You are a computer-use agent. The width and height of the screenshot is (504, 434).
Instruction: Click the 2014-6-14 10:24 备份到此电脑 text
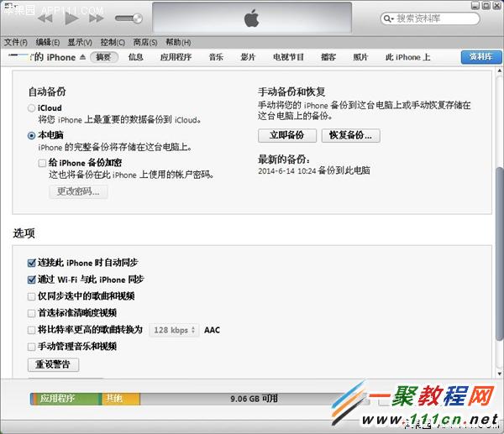coord(314,170)
